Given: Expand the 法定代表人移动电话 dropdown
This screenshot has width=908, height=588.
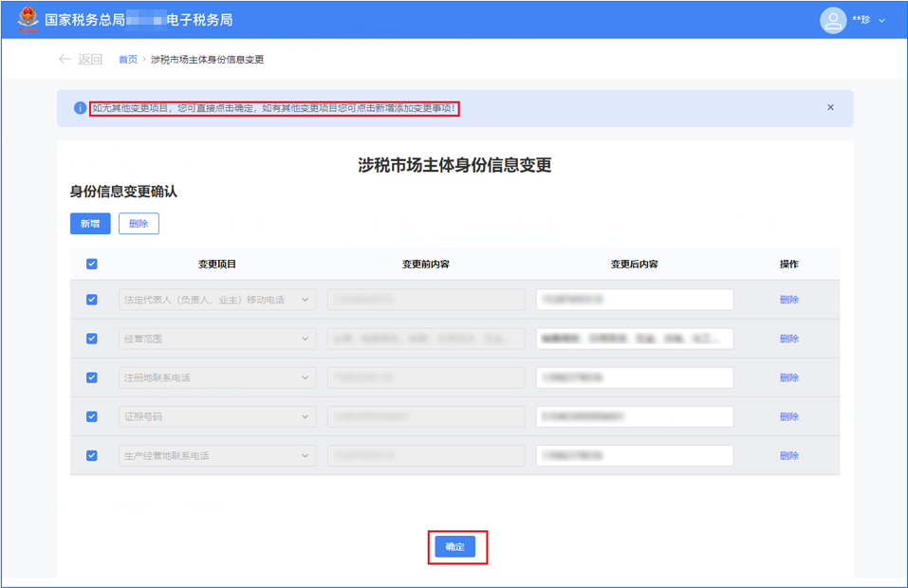Looking at the screenshot, I should (306, 300).
